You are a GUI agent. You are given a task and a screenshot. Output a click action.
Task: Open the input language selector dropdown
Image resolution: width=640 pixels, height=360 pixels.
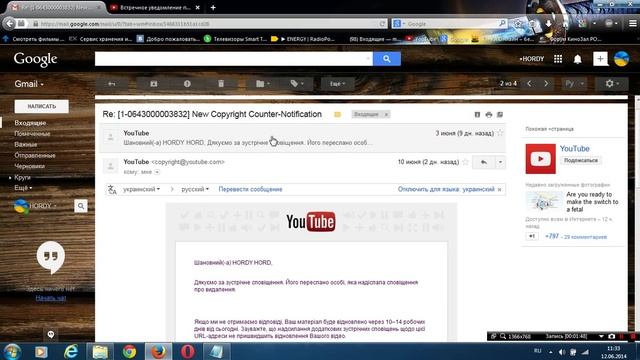tap(574, 84)
